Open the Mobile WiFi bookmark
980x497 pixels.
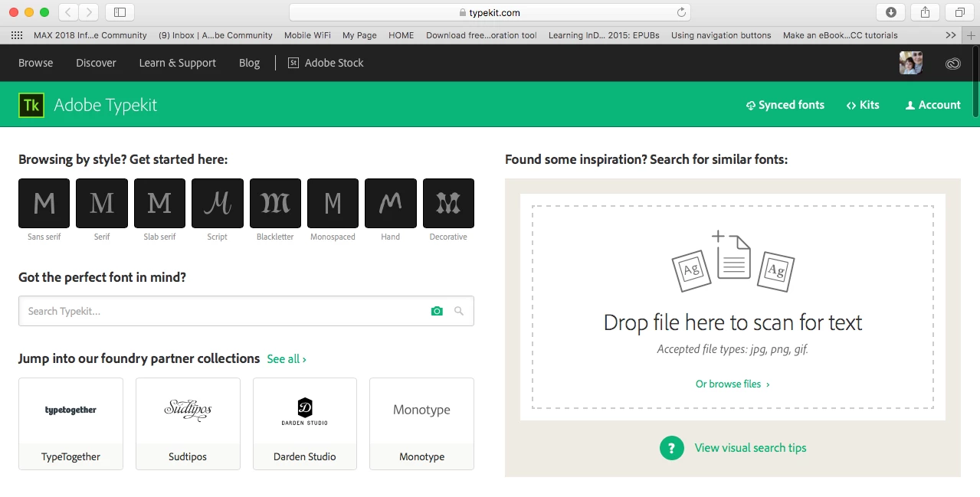(x=307, y=35)
